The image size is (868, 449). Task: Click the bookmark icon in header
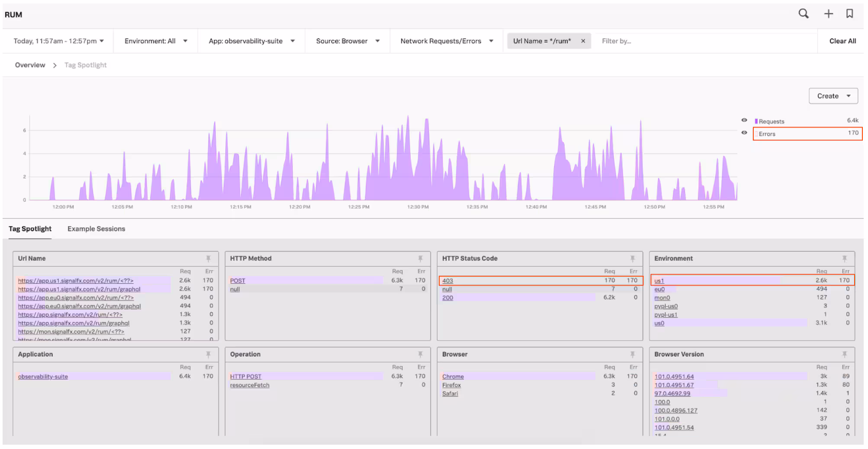click(x=849, y=14)
